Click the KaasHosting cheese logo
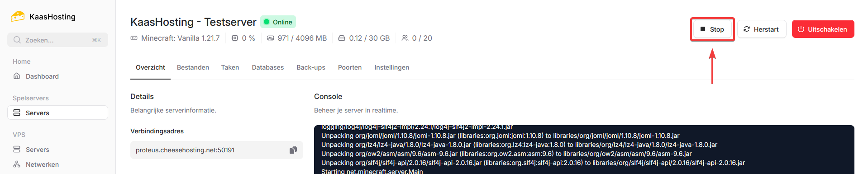The width and height of the screenshot is (868, 174). [18, 17]
